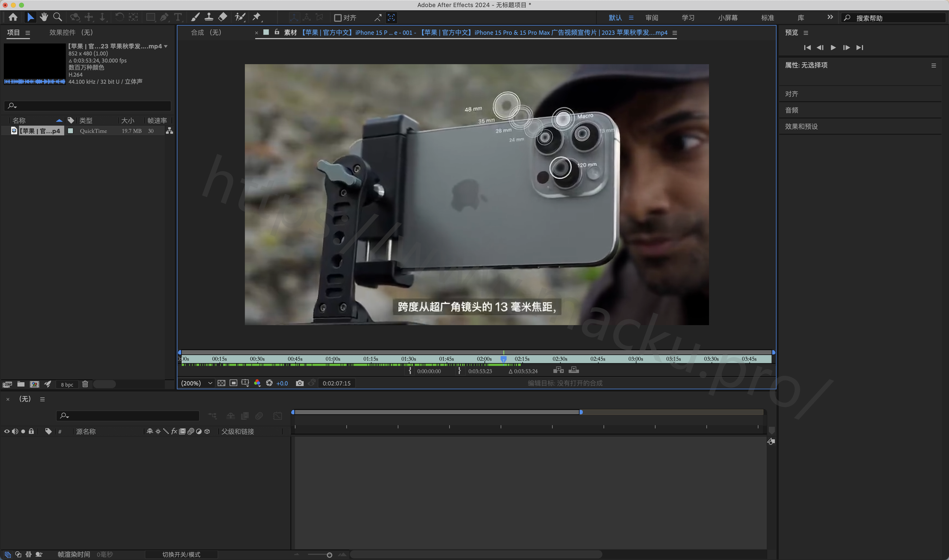Select the Selection arrow tool
The height and width of the screenshot is (560, 949).
coord(30,17)
